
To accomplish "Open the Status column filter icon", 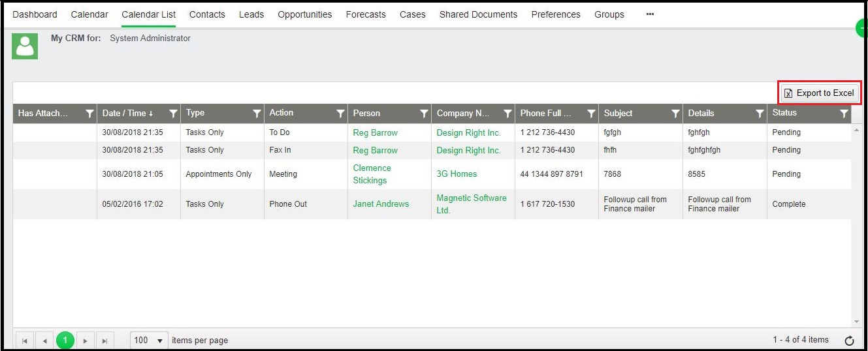I will pyautogui.click(x=844, y=114).
